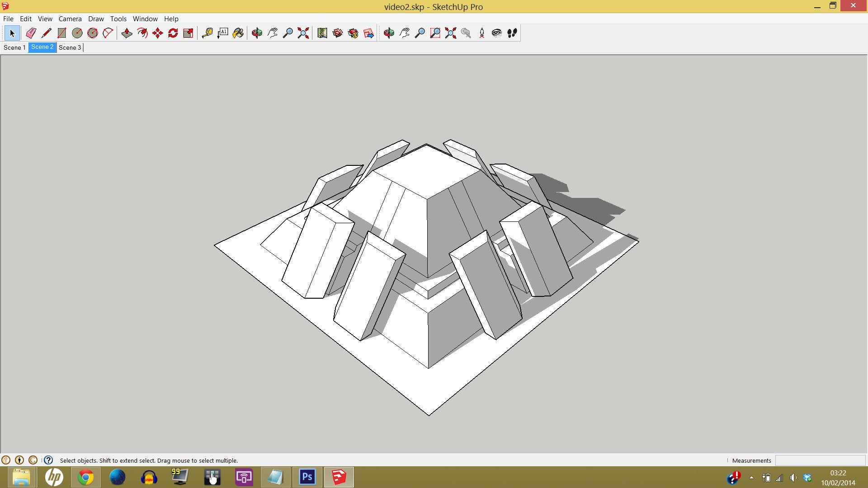Click the Orbit tool beside Paint Bucket

pos(257,33)
